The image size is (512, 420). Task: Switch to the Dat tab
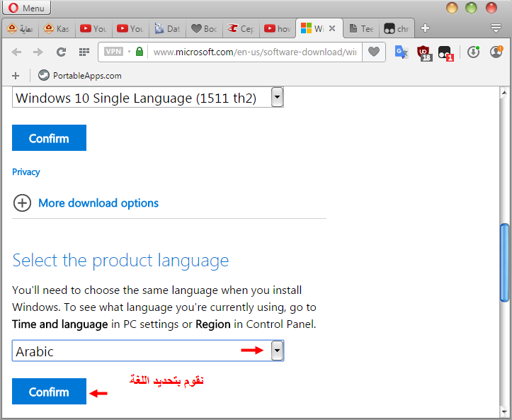pos(168,29)
